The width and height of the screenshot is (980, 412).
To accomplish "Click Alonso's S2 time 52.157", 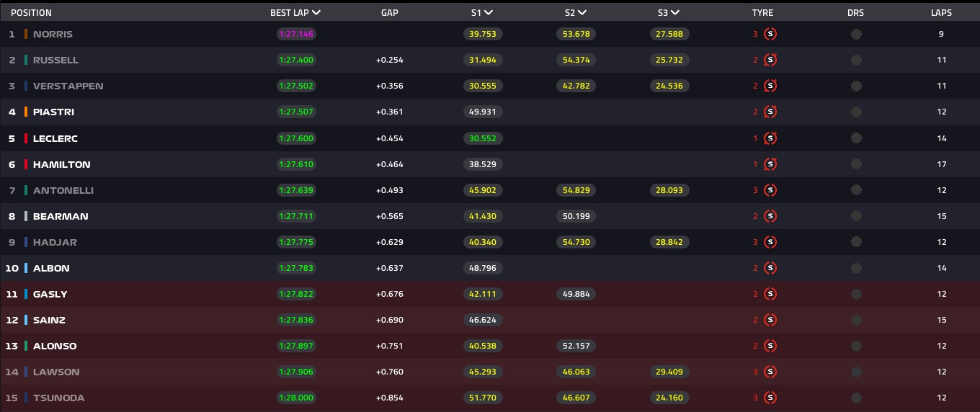I will click(576, 346).
